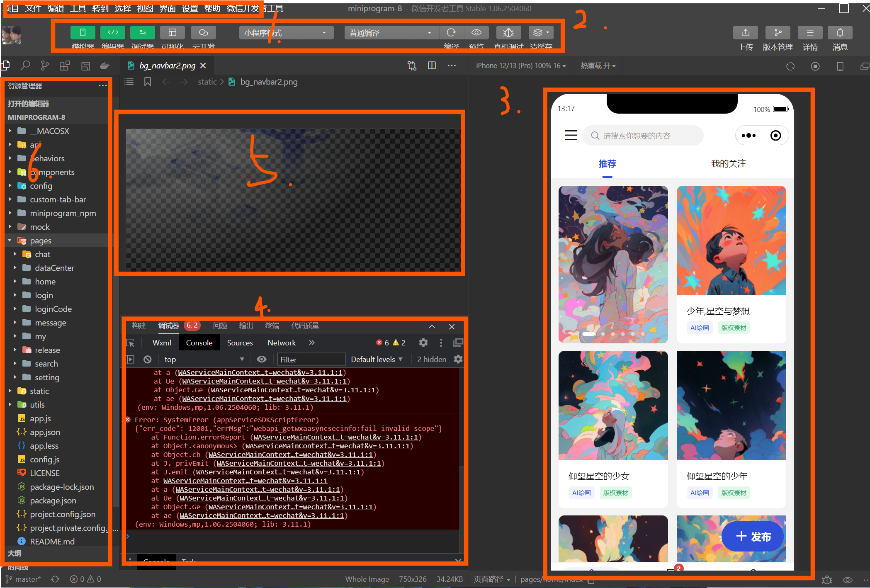Clear cache via the 清缓存 icon
This screenshot has width=870, height=588.
pos(541,32)
